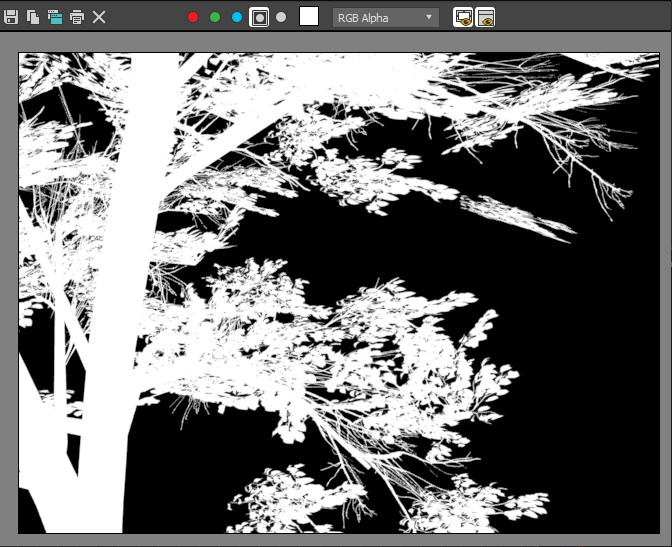
Task: Save the rendered image
Action: (x=11, y=17)
